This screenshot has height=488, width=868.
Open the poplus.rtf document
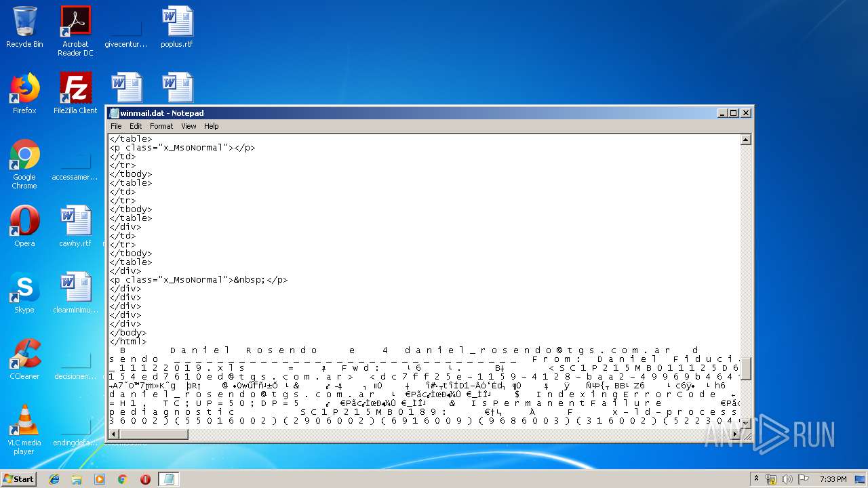[177, 27]
